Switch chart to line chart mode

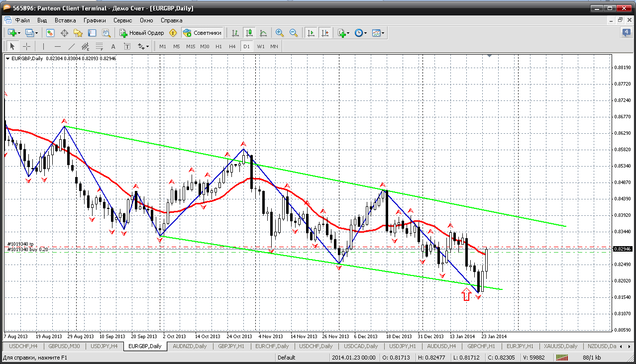tap(263, 33)
